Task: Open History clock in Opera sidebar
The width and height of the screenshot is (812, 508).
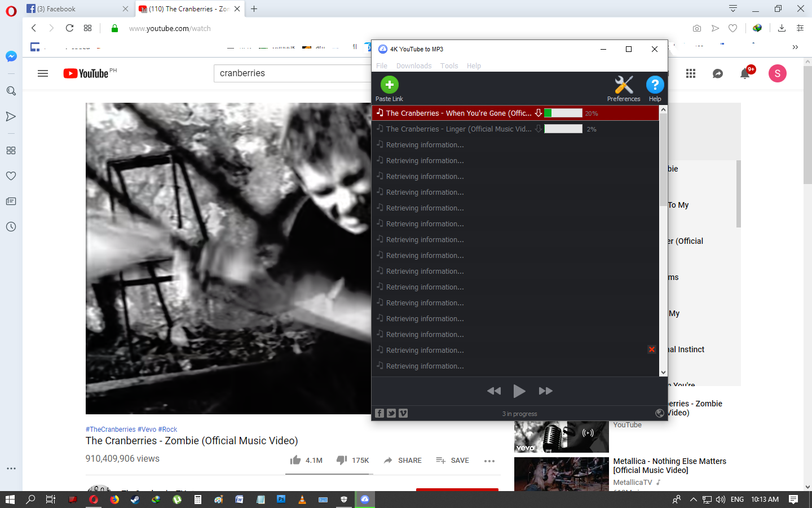Action: click(11, 226)
